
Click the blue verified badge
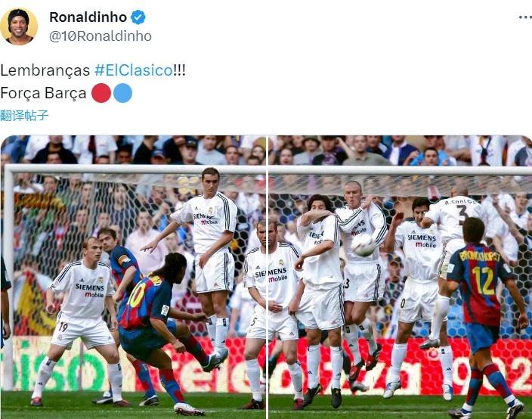(x=138, y=17)
